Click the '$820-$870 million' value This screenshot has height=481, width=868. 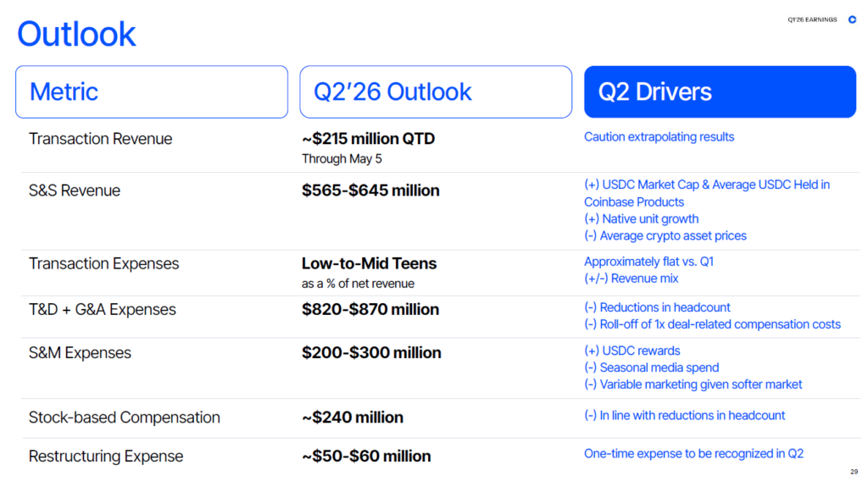370,310
